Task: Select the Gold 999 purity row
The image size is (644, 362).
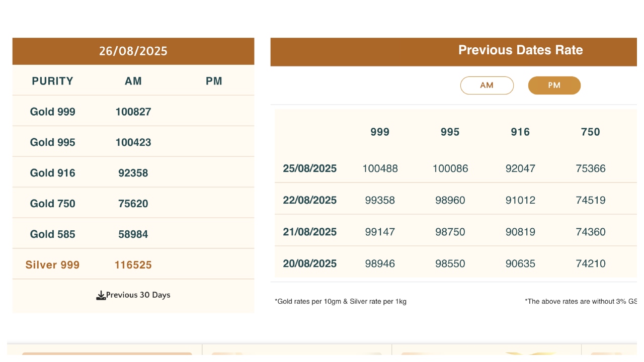Action: click(53, 112)
